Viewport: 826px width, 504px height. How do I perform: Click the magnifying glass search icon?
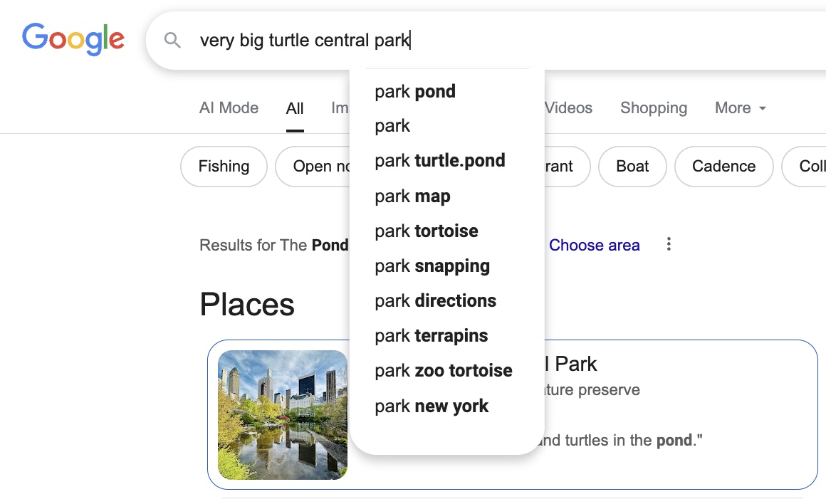point(172,40)
